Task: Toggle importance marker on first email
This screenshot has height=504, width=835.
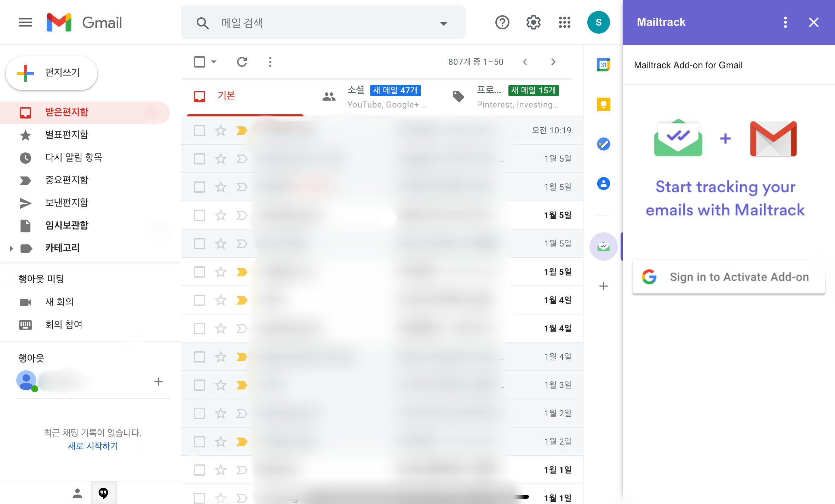Action: (242, 131)
